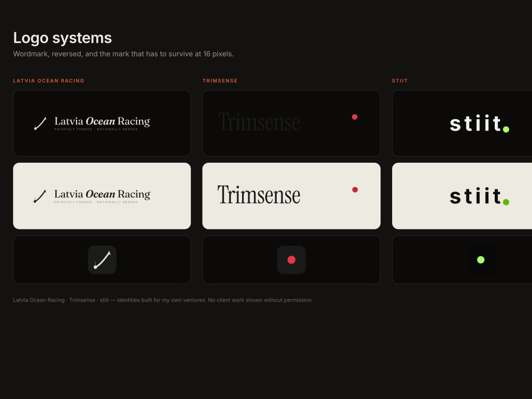Select the faint Trimsense wordmark on dark card
Viewport: 532px width, 399px height.
pos(259,122)
